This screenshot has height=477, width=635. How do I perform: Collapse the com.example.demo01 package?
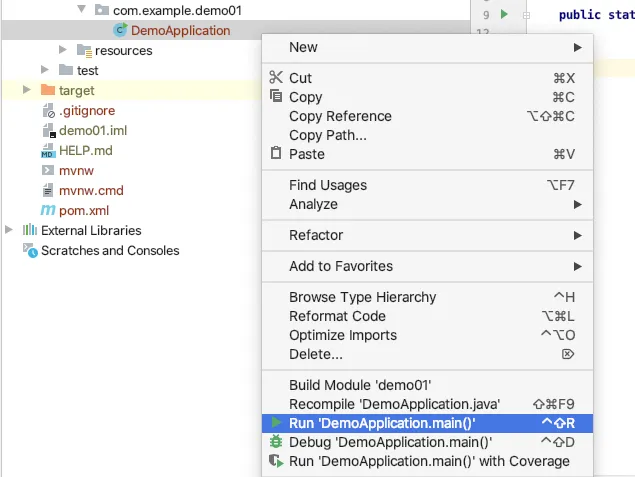click(82, 10)
